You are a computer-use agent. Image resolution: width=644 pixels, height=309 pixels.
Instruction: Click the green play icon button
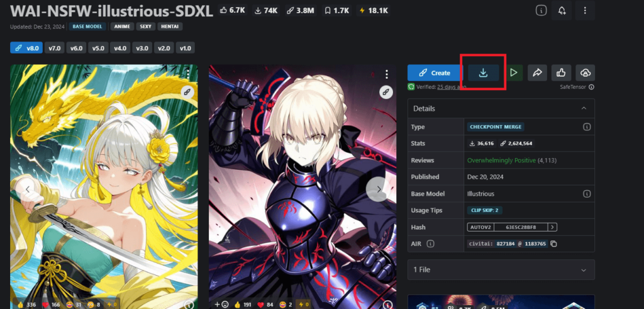coord(513,73)
